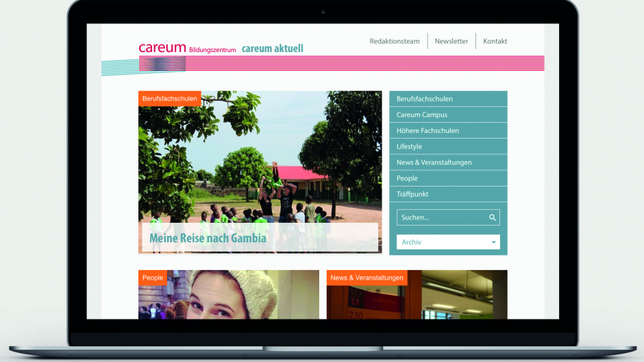Click the Archiv dropdown arrow
Viewport: 644px width, 362px height.
493,243
